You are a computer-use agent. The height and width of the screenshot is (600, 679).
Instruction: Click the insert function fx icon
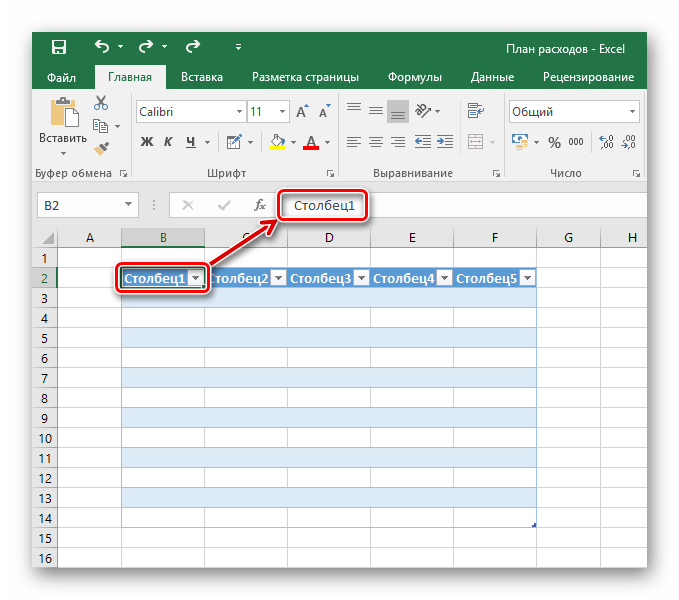tap(259, 205)
